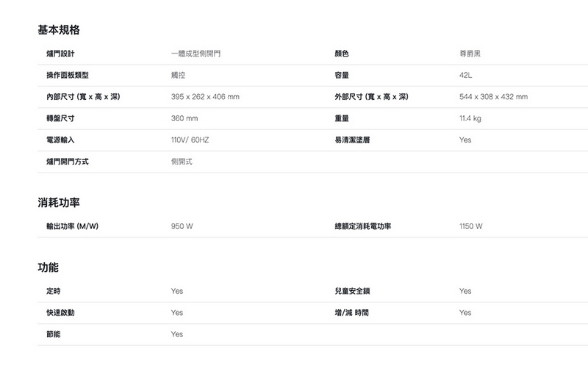
Task: Select the 外部尺寸 (寬 x 高 x 深) label
Action: point(371,97)
